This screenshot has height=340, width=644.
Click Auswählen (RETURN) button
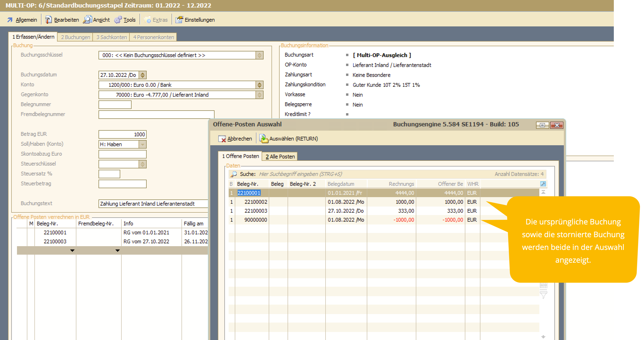(289, 139)
